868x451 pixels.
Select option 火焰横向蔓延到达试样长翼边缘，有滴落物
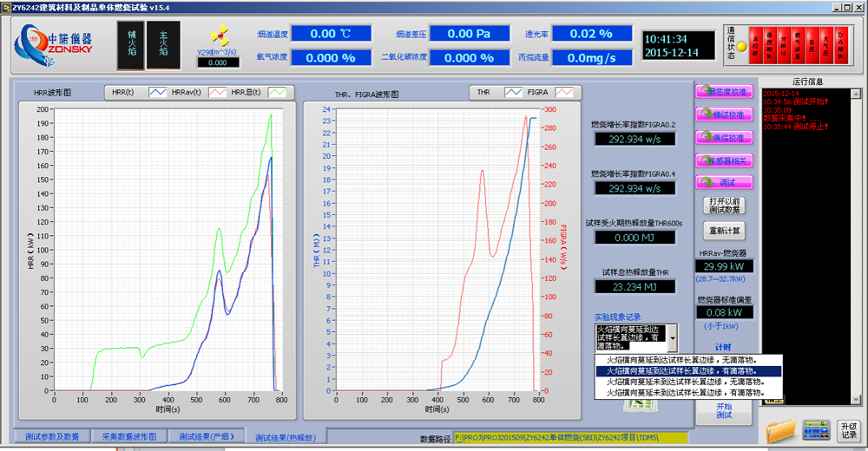pos(688,370)
